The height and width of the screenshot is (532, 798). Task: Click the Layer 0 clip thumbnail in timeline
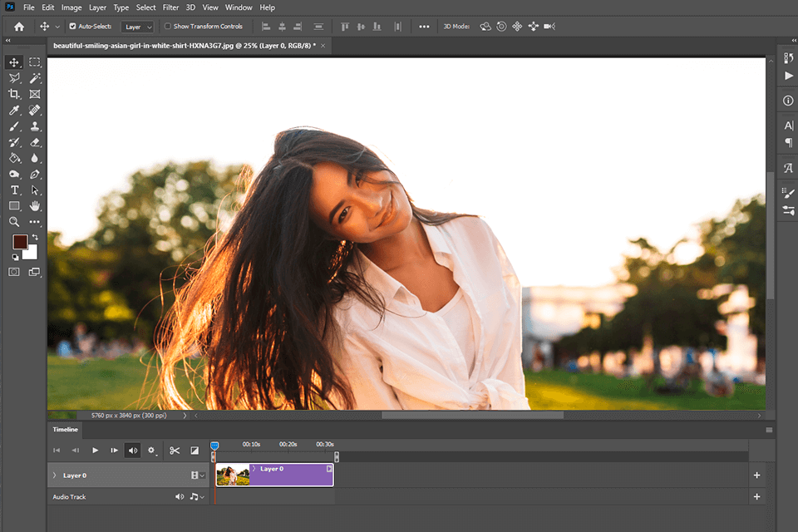coord(233,475)
